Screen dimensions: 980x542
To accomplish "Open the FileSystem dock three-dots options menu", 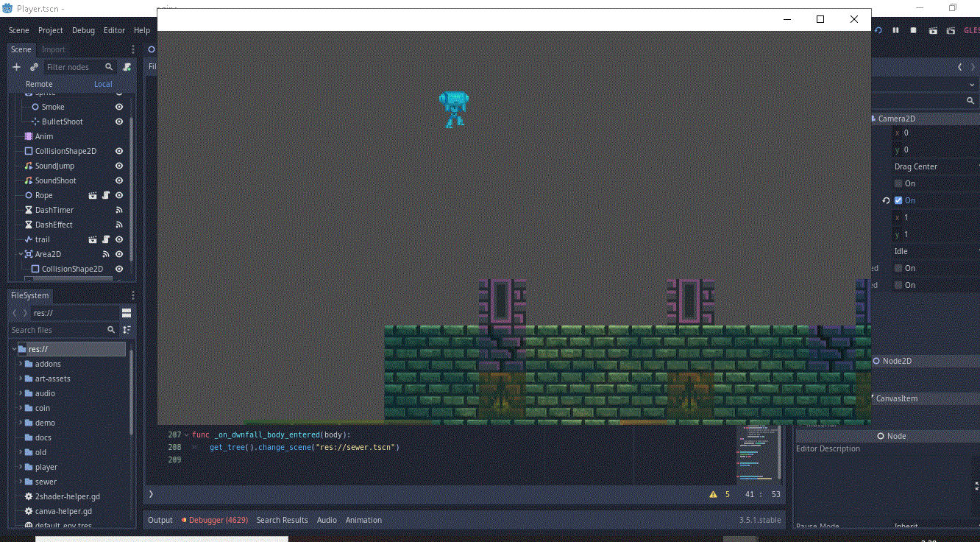I will click(x=133, y=295).
